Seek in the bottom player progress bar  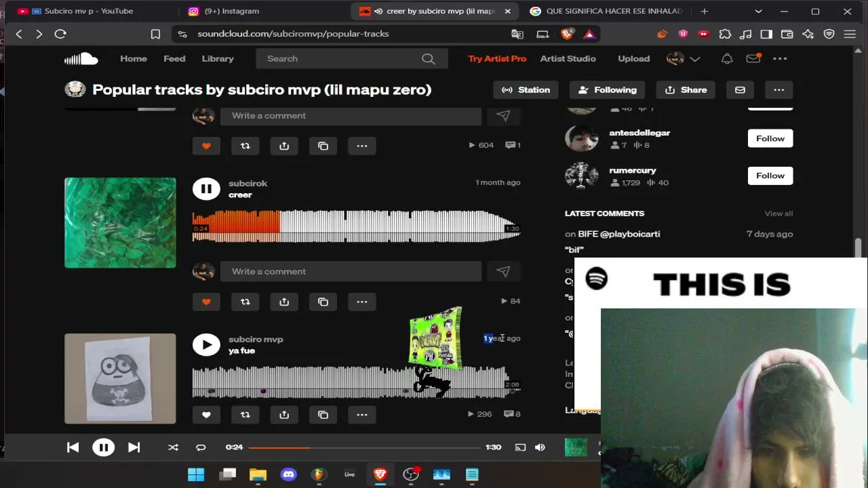click(364, 447)
